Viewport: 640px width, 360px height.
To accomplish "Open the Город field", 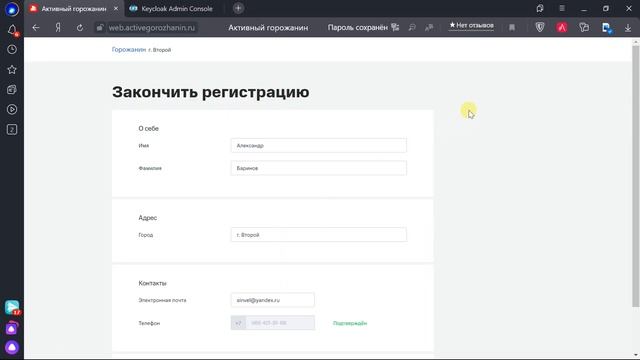I will [318, 235].
